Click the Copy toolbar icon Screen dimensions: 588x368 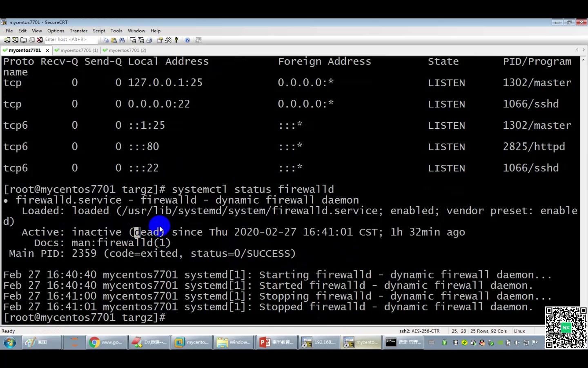click(106, 40)
